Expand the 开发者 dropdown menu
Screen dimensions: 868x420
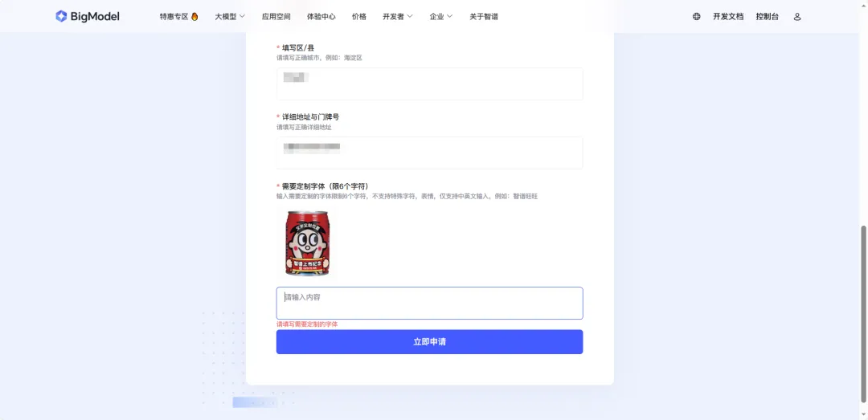[398, 17]
